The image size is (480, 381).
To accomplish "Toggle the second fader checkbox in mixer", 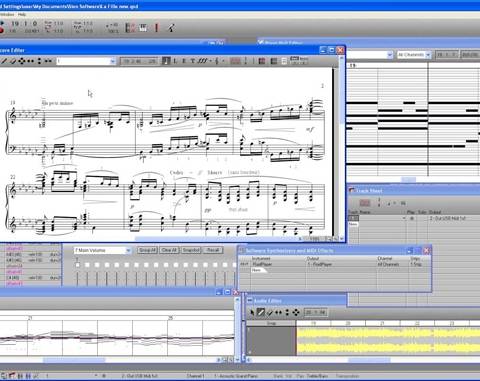I will pos(87,265).
